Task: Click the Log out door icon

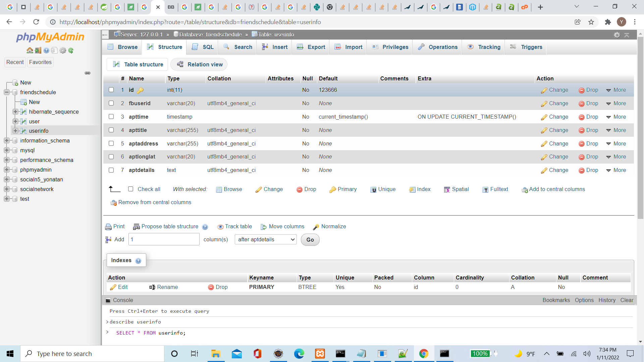Action: tap(38, 51)
